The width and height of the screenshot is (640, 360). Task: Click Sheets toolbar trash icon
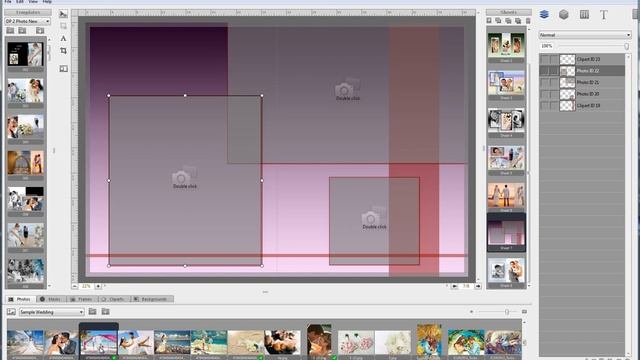click(528, 20)
